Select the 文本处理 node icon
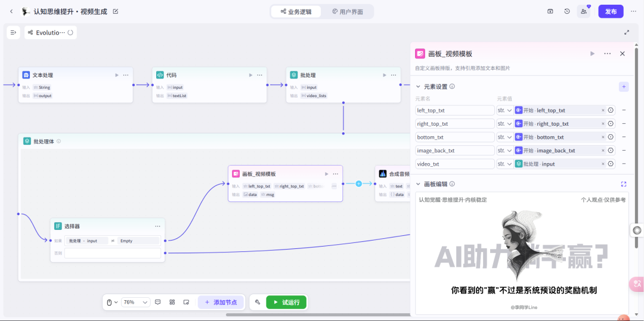The width and height of the screenshot is (644, 321). [x=26, y=75]
